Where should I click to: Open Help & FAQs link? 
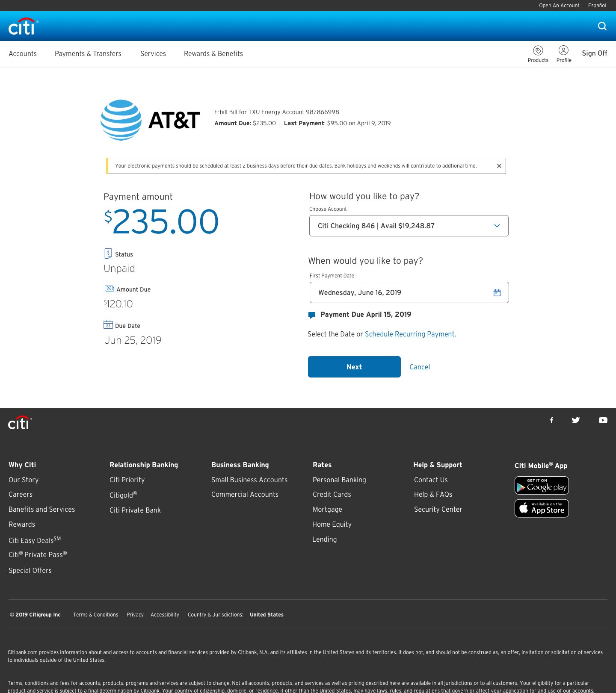[433, 494]
